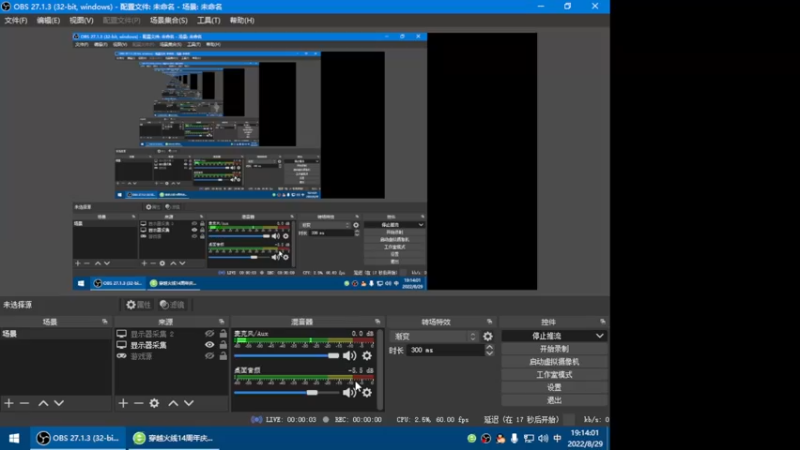Open the 视图(V) menu
The height and width of the screenshot is (450, 800).
point(81,20)
